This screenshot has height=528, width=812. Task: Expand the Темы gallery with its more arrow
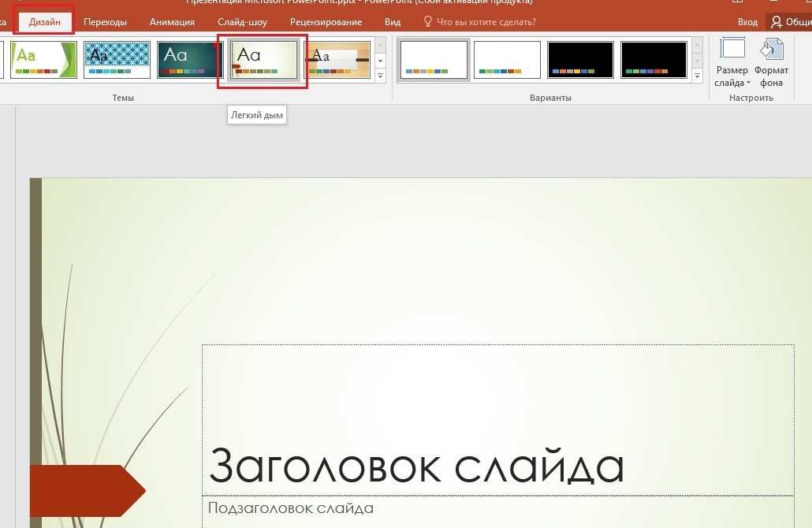click(380, 76)
